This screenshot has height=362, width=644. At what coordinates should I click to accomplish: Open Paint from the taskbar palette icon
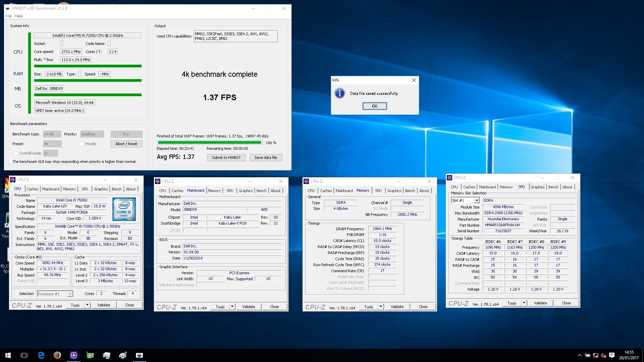click(123, 355)
